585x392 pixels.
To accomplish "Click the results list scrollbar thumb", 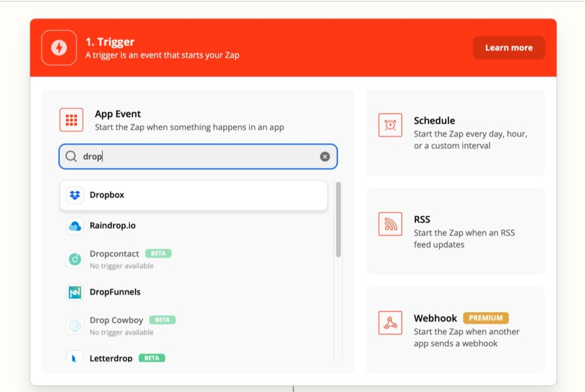I will point(338,220).
